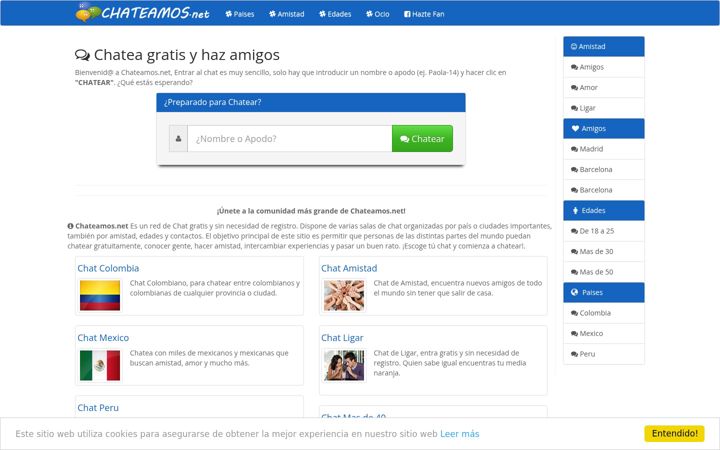Click the ¿Nombre o Apodo? input field

pyautogui.click(x=290, y=139)
